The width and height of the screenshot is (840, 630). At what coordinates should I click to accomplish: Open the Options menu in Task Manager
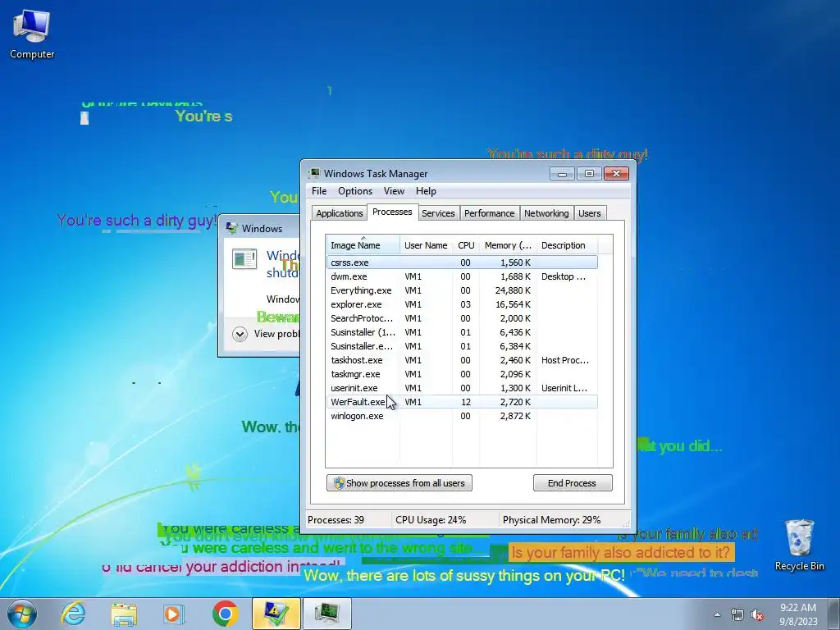click(354, 191)
